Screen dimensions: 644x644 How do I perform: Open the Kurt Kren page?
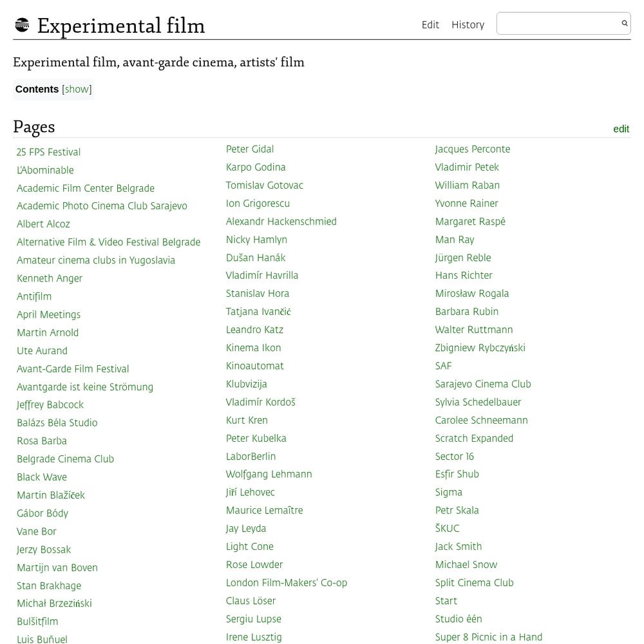(x=247, y=420)
